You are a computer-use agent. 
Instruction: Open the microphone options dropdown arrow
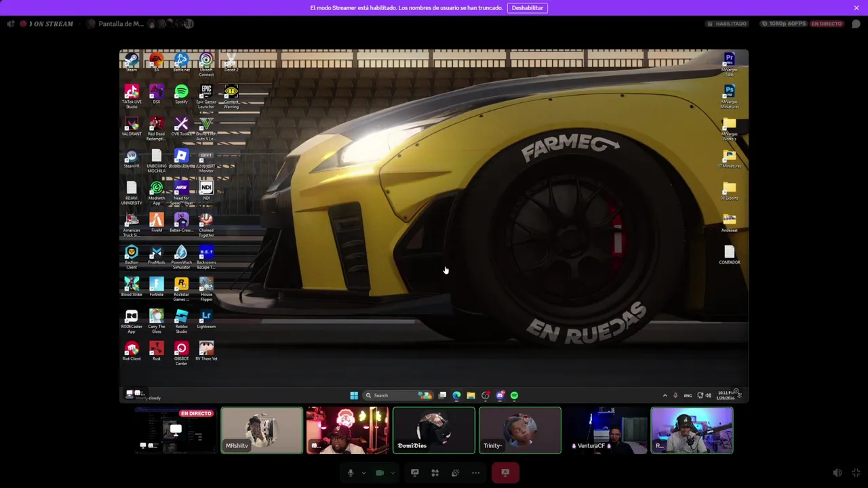(x=363, y=472)
